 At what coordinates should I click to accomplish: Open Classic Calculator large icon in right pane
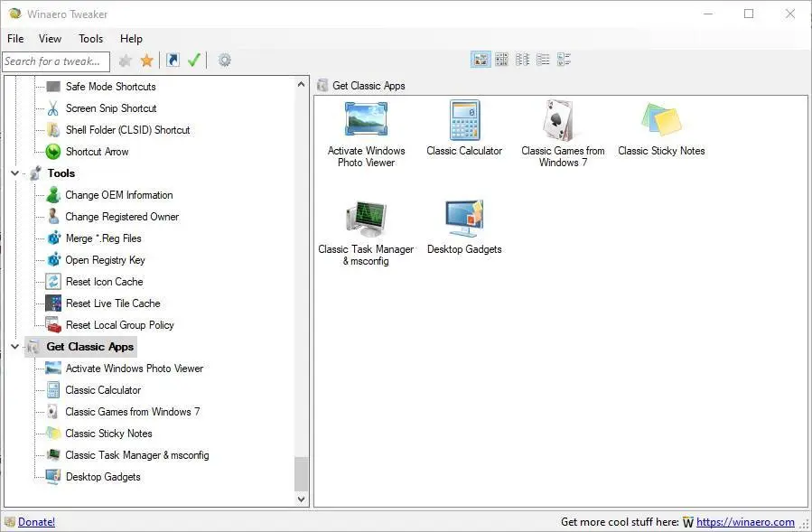point(464,120)
